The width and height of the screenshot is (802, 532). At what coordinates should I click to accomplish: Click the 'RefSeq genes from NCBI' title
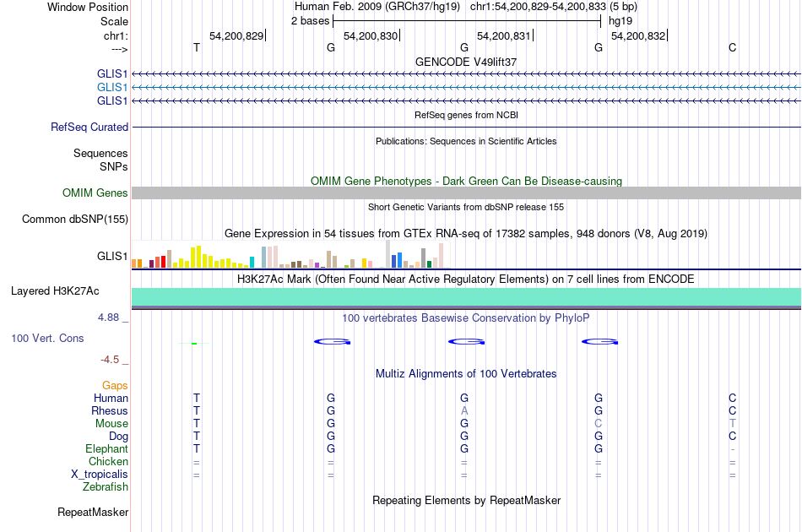coord(467,115)
